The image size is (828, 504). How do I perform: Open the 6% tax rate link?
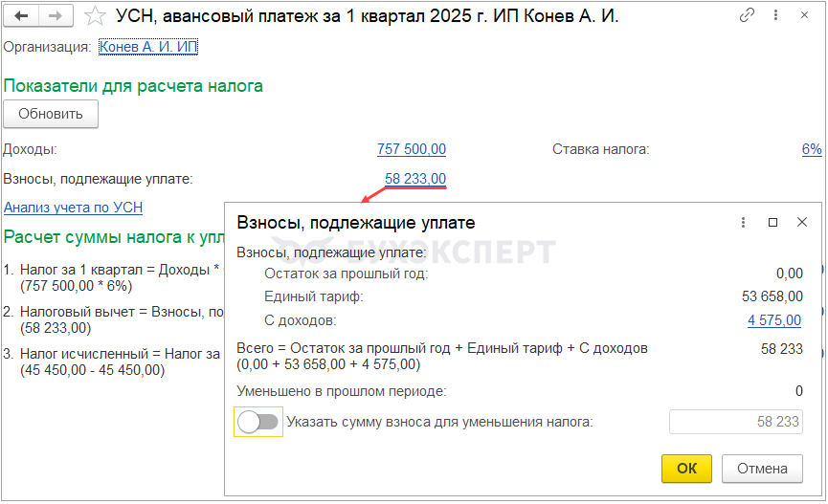[812, 149]
